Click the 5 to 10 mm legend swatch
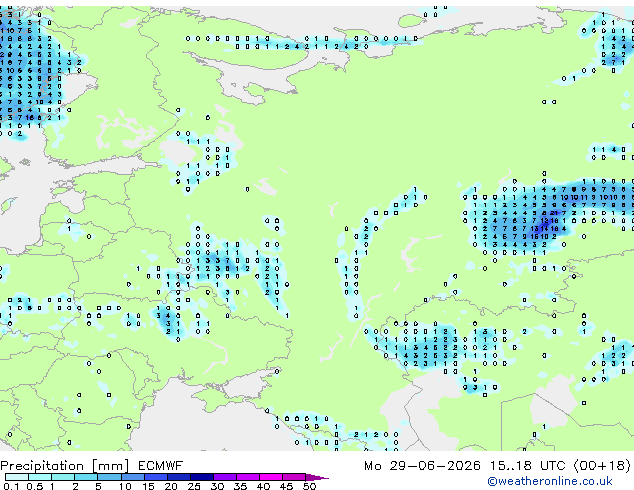Image resolution: width=634 pixels, height=490 pixels. tap(110, 477)
